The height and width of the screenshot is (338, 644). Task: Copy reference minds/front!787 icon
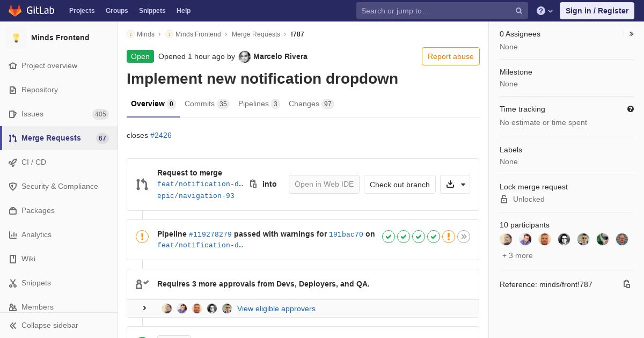[627, 284]
